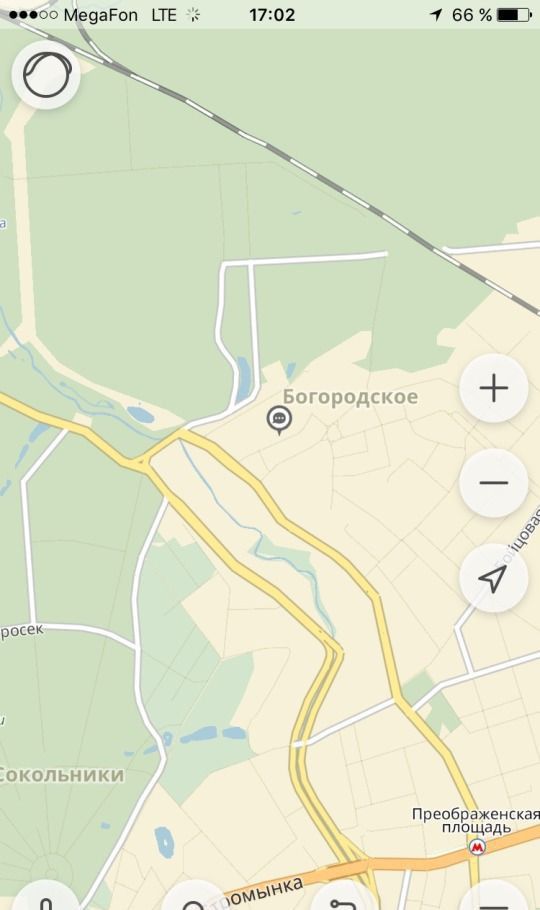
Task: Open the road comment pin near Богородское
Action: coord(279,420)
